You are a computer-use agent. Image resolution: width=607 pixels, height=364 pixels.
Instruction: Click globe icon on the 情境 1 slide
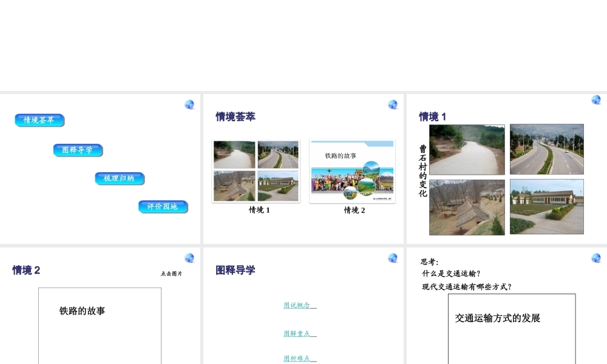596,100
